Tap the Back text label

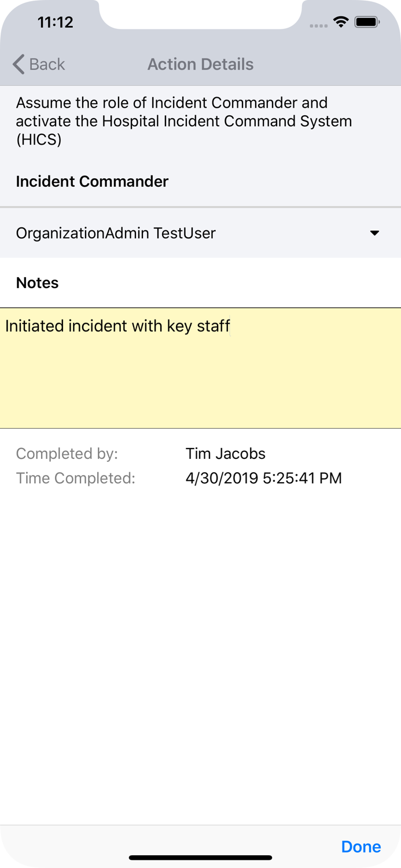click(x=47, y=64)
